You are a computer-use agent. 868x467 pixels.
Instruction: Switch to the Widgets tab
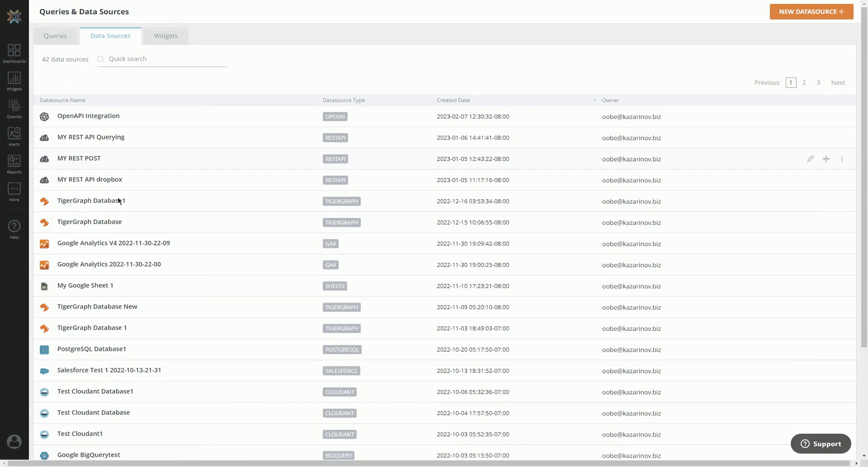(165, 36)
